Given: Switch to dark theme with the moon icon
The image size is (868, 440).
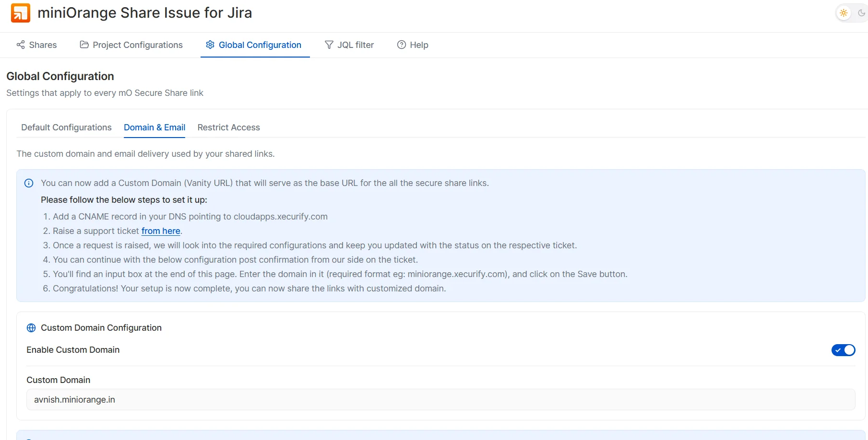Looking at the screenshot, I should [x=861, y=13].
